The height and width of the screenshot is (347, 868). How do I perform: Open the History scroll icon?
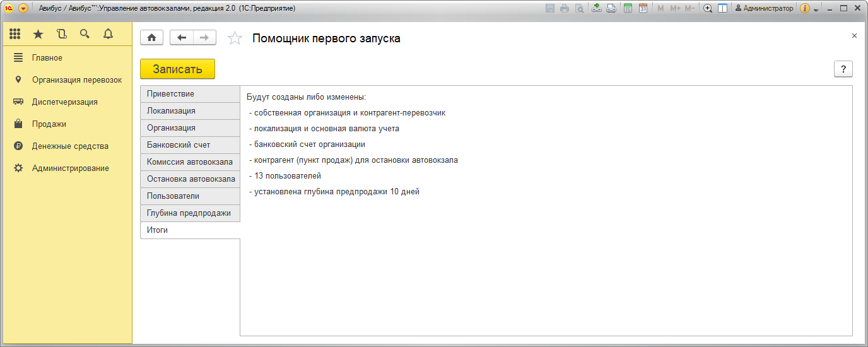coord(61,34)
